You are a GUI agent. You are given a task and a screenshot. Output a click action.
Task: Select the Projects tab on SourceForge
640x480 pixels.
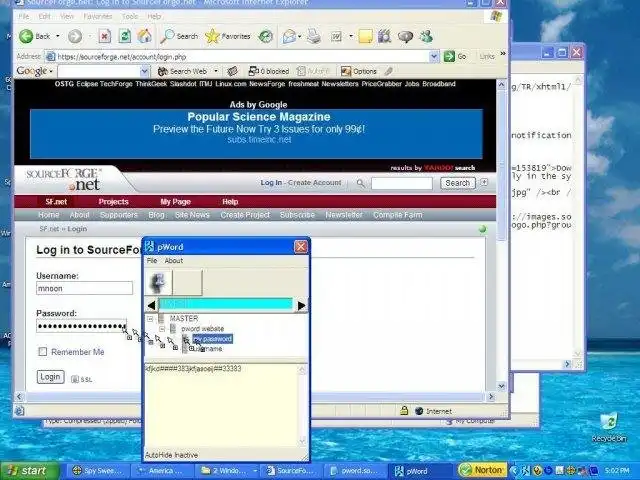113,202
